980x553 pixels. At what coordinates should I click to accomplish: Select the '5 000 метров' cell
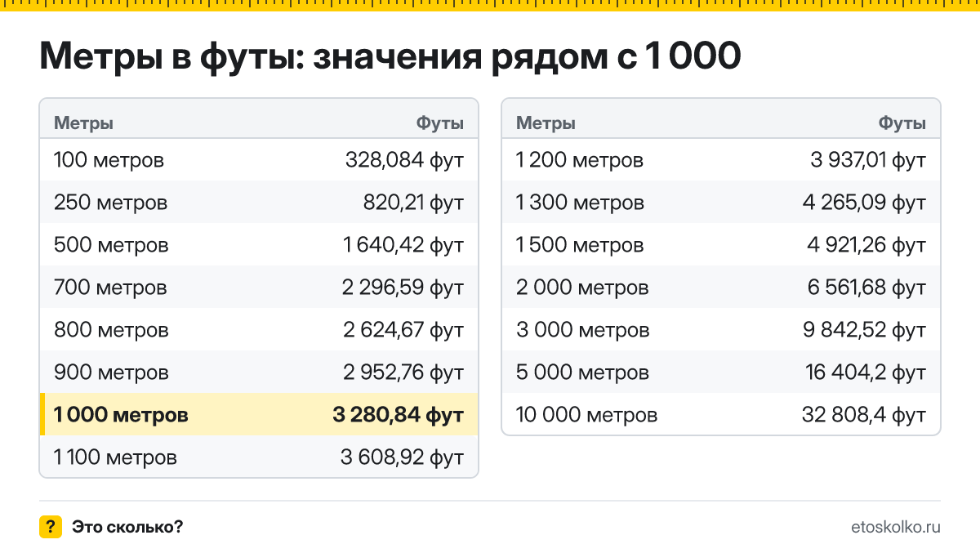tap(583, 372)
